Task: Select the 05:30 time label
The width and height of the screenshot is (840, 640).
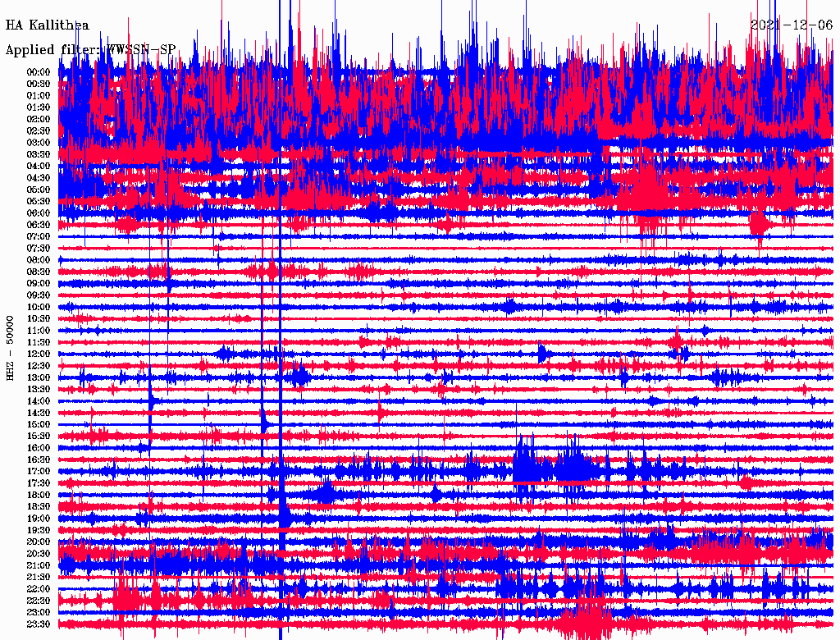Action: click(39, 202)
